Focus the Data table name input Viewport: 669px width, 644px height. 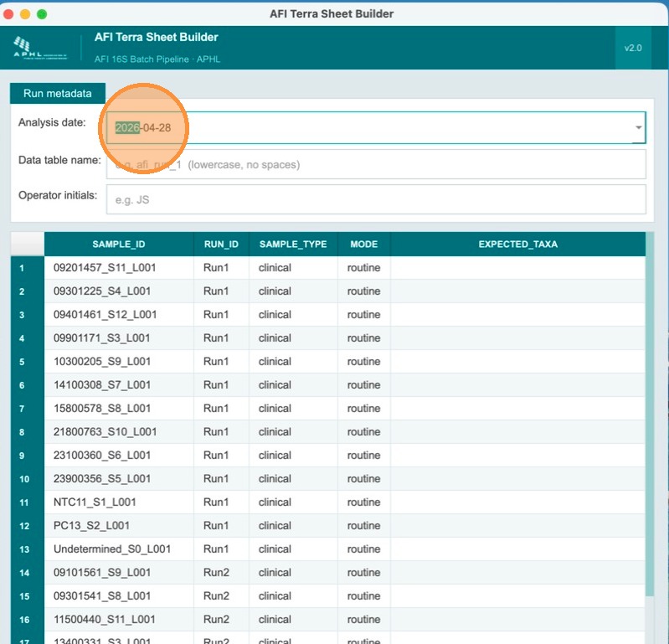click(376, 164)
